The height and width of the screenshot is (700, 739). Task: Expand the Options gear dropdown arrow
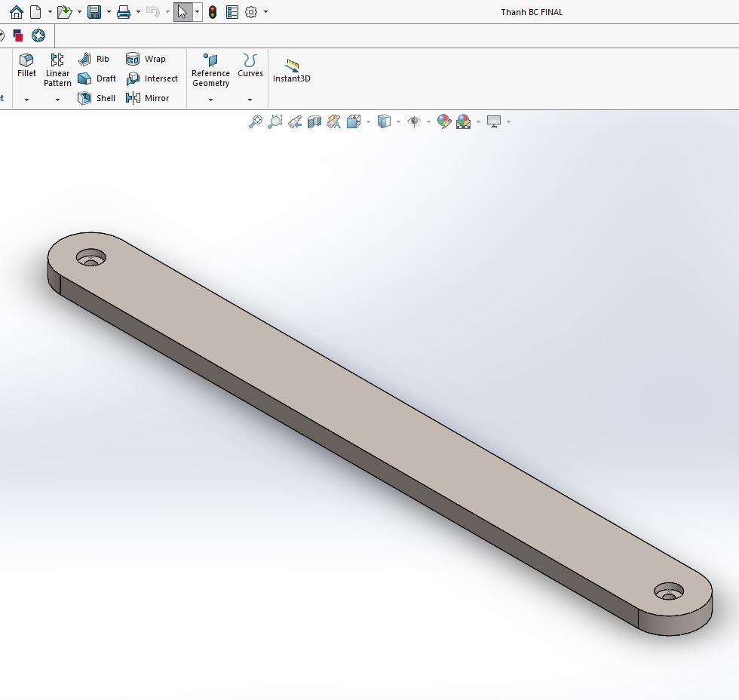pos(265,12)
